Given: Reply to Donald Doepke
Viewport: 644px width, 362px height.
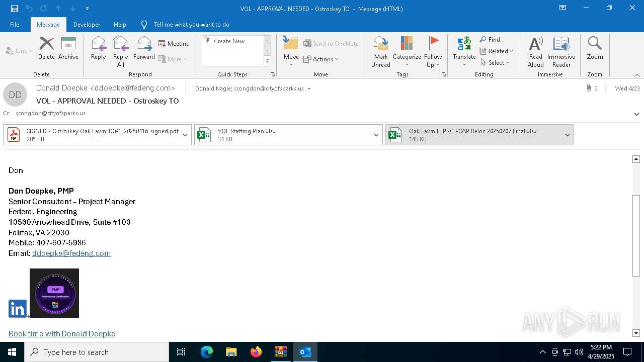Looking at the screenshot, I should [99, 49].
